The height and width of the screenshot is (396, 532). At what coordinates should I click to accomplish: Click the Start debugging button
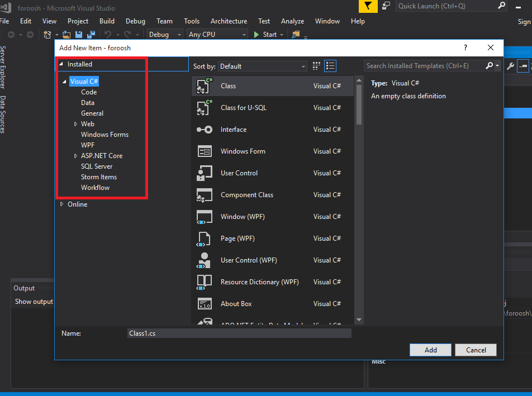click(x=266, y=35)
